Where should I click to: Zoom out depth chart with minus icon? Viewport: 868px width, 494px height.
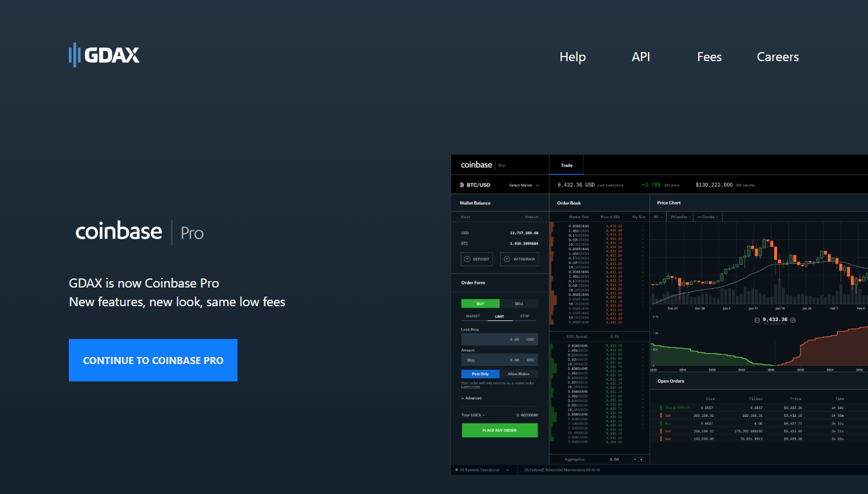(758, 320)
